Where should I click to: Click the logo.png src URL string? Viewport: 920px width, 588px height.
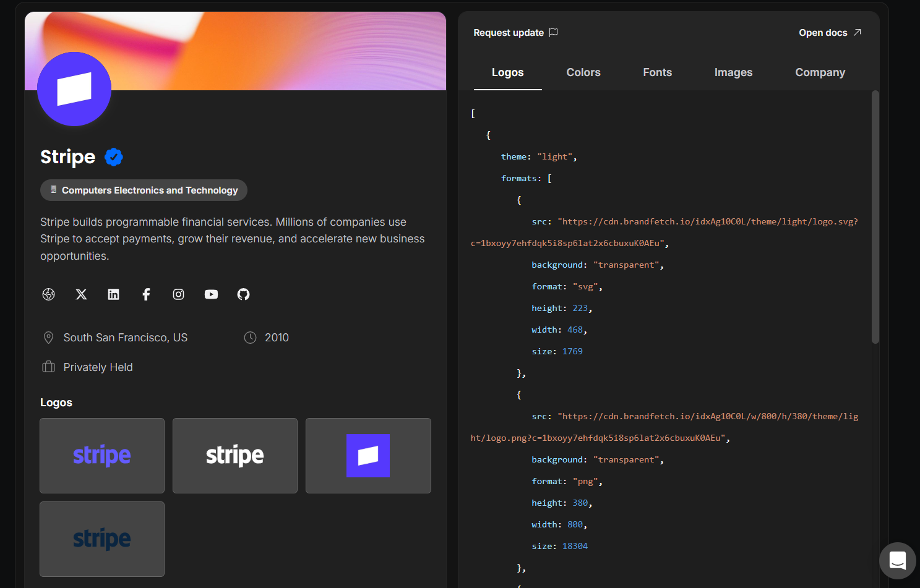coord(664,427)
